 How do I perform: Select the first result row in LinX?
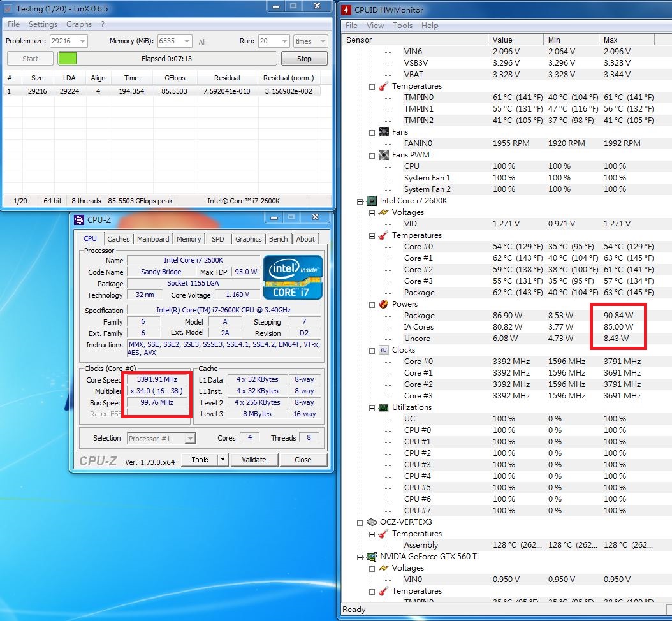click(x=162, y=91)
